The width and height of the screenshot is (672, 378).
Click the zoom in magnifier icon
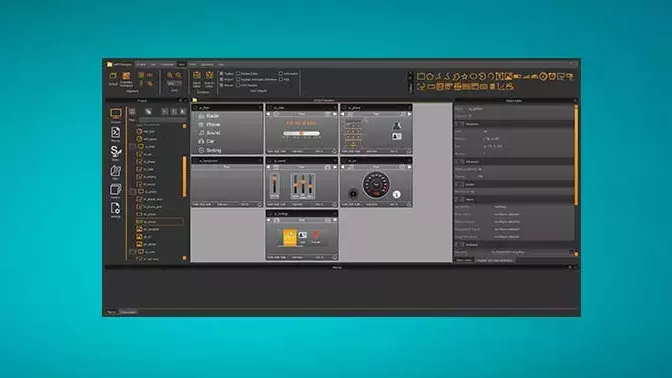(x=170, y=75)
